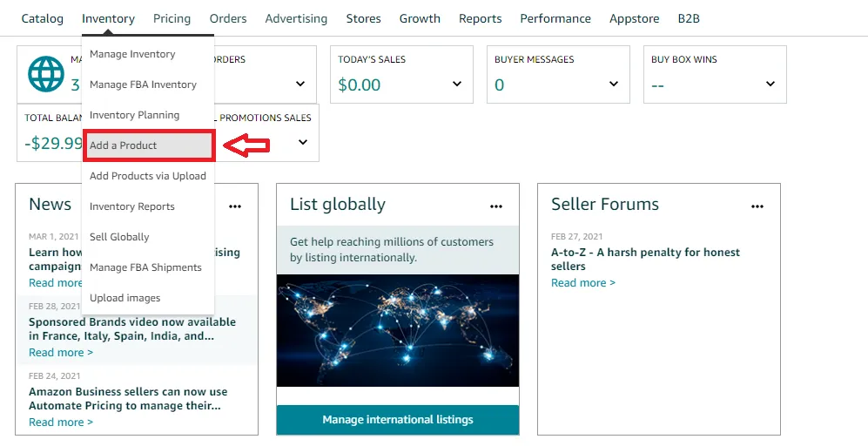The height and width of the screenshot is (446, 868).
Task: Click the Buy Box Wins -- value
Action: [657, 85]
